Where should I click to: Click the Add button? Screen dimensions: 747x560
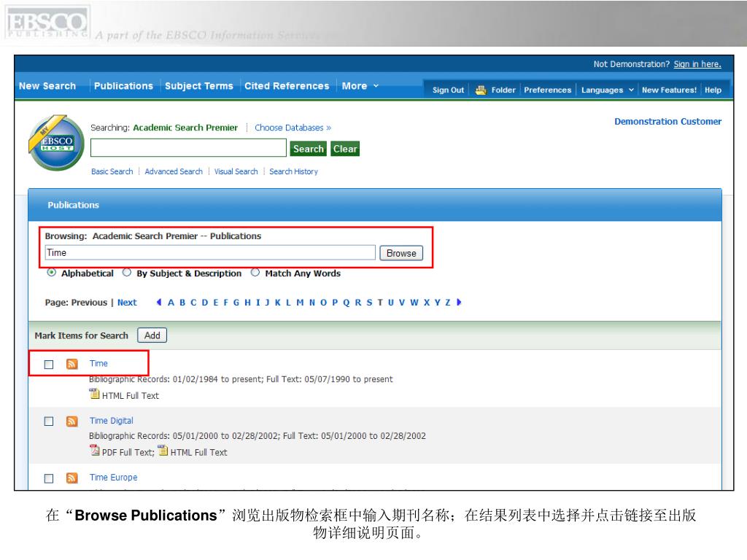pos(152,335)
